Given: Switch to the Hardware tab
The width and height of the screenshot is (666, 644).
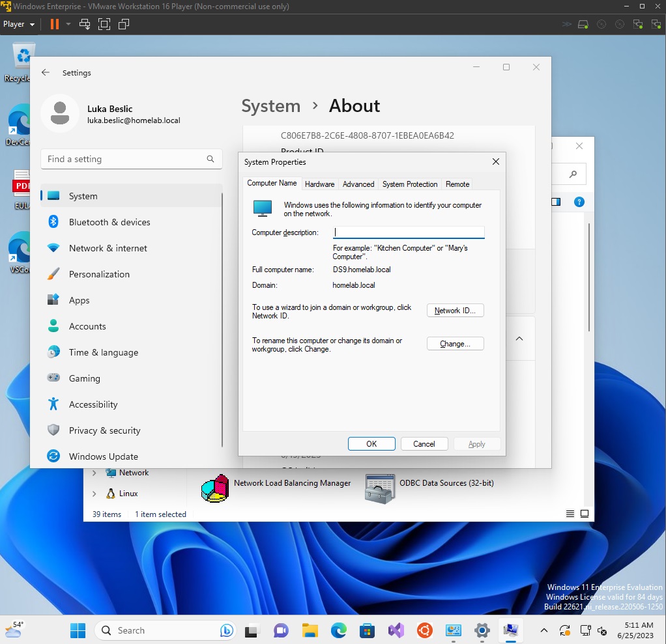Looking at the screenshot, I should (x=319, y=184).
